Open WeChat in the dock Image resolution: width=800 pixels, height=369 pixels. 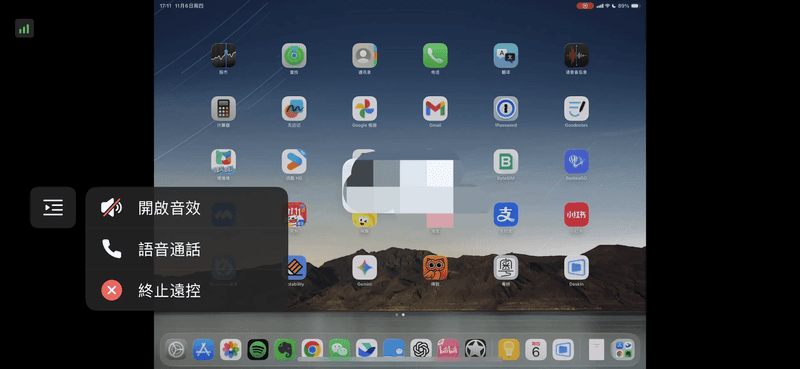point(339,350)
